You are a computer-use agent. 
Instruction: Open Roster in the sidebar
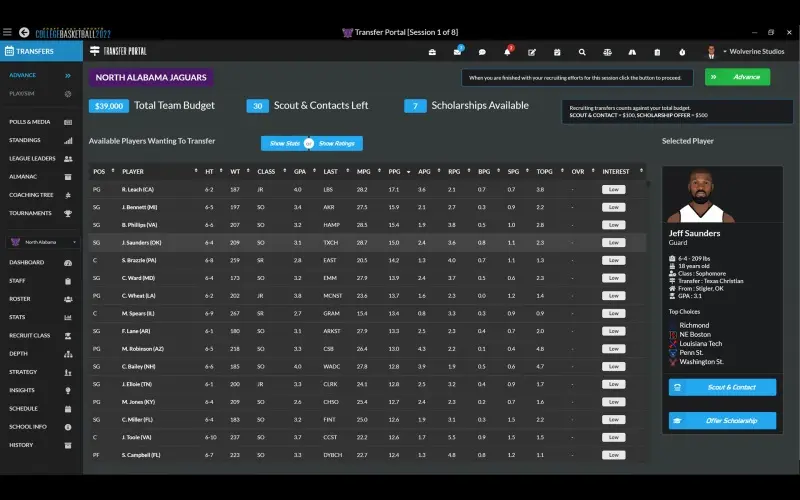[20, 298]
